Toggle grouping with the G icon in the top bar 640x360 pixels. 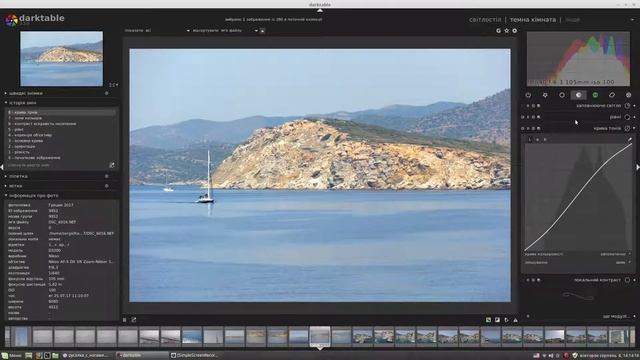pos(498,31)
